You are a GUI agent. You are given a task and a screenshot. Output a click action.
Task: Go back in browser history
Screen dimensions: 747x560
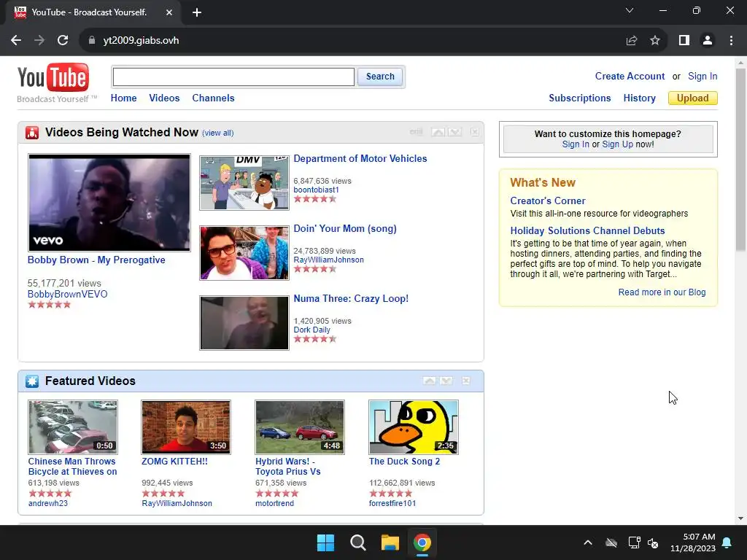[16, 41]
